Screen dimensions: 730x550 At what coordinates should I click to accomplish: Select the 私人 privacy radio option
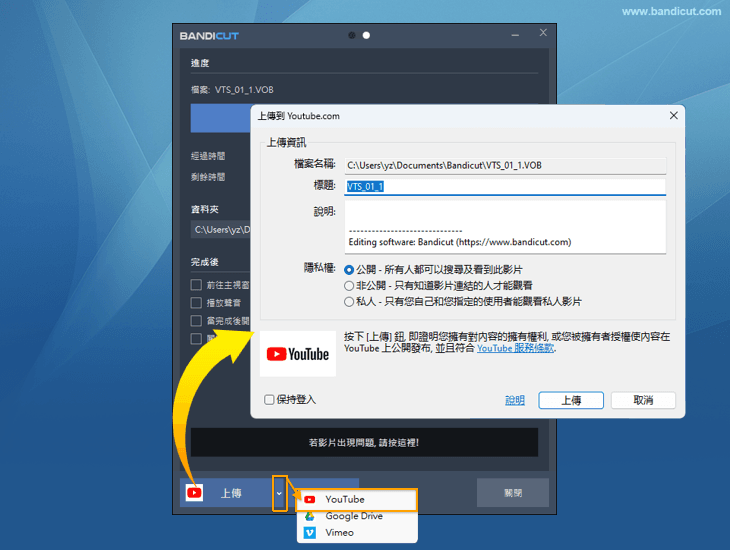(349, 302)
